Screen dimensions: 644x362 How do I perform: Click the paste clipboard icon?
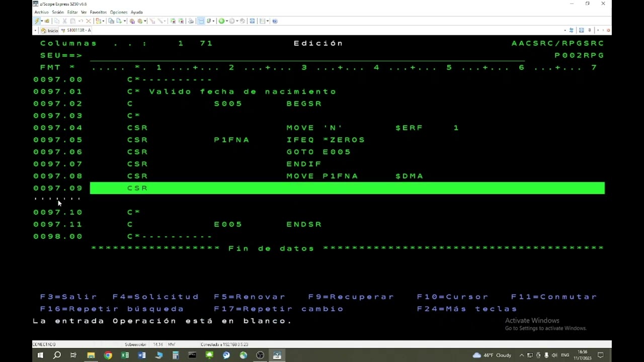click(72, 21)
